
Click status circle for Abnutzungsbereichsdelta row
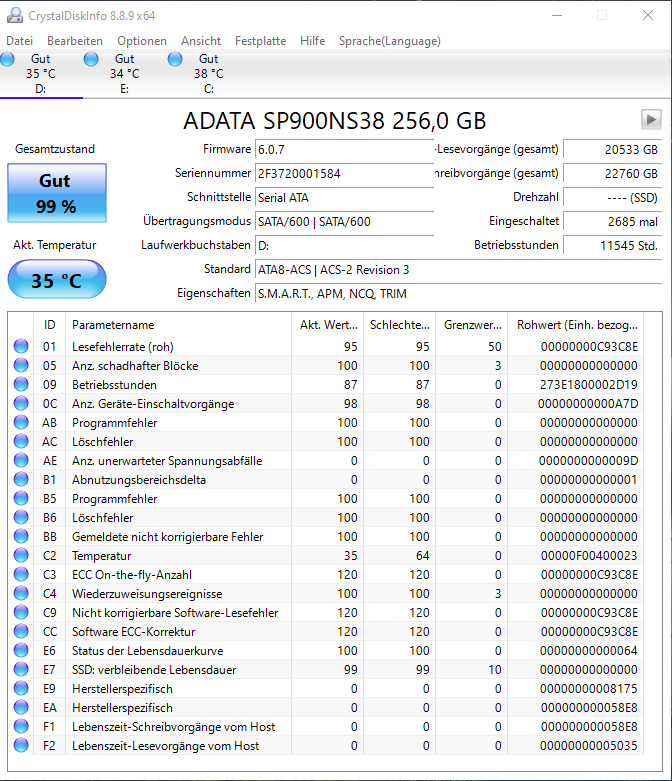[x=21, y=479]
